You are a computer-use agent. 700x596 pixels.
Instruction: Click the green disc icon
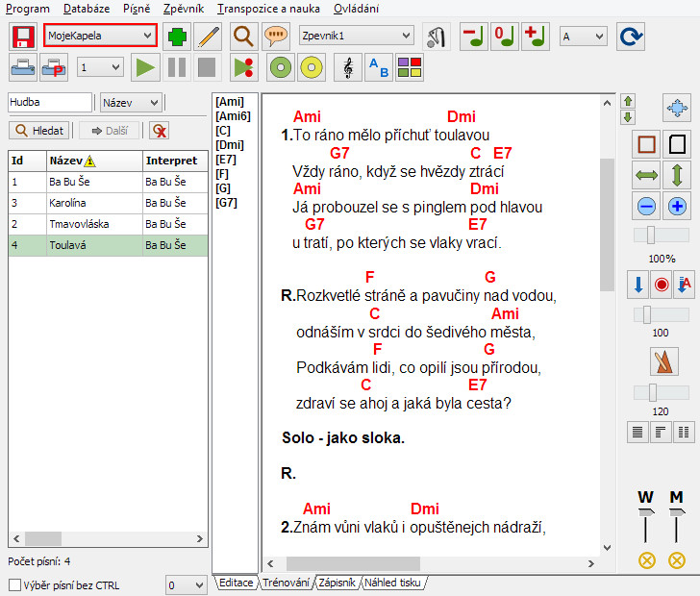[x=281, y=68]
